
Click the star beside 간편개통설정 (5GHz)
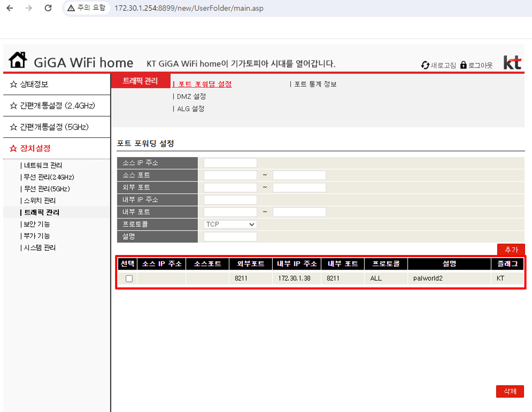[x=14, y=127]
